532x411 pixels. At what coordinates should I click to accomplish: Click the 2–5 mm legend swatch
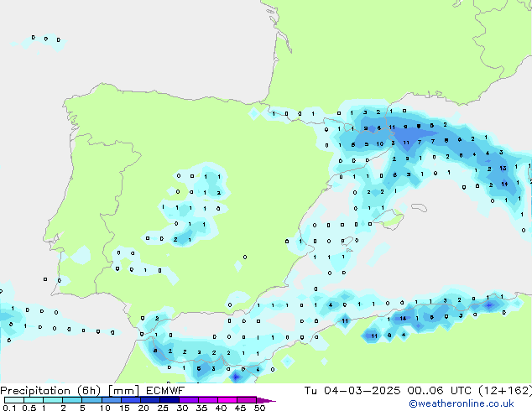pyautogui.click(x=72, y=400)
